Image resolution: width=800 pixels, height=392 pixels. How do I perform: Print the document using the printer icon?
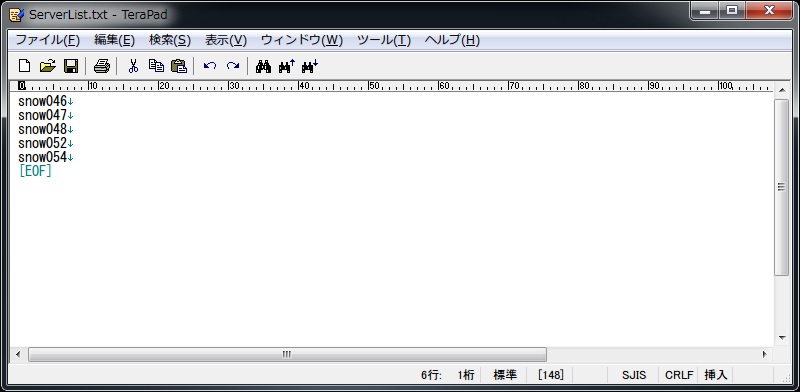[x=102, y=66]
